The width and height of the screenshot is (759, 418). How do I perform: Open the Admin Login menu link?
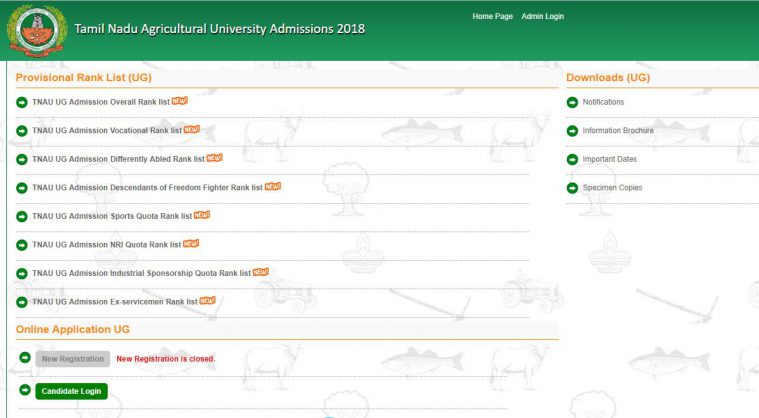[x=543, y=16]
